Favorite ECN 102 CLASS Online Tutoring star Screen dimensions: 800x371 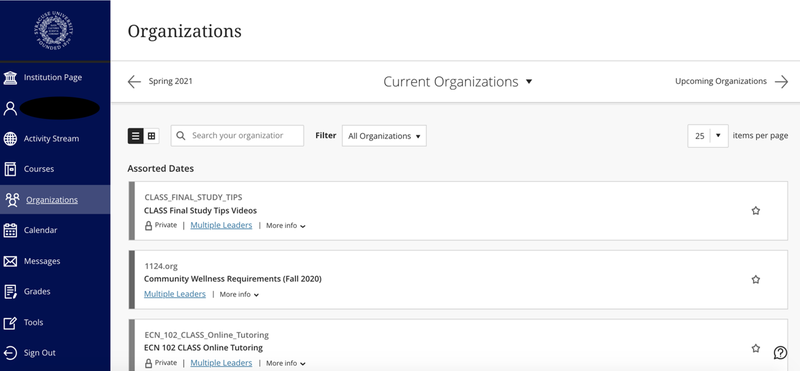756,349
